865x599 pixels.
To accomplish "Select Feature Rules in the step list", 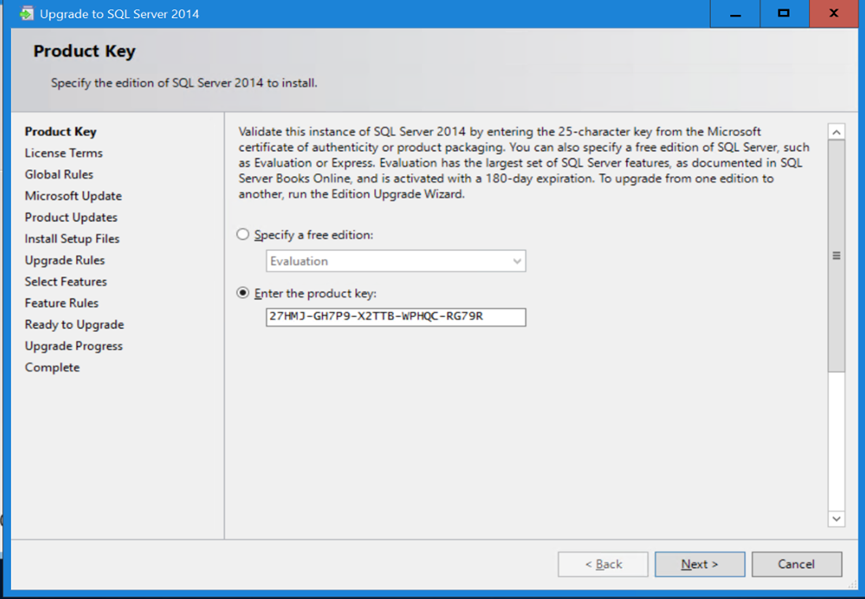I will [x=61, y=303].
